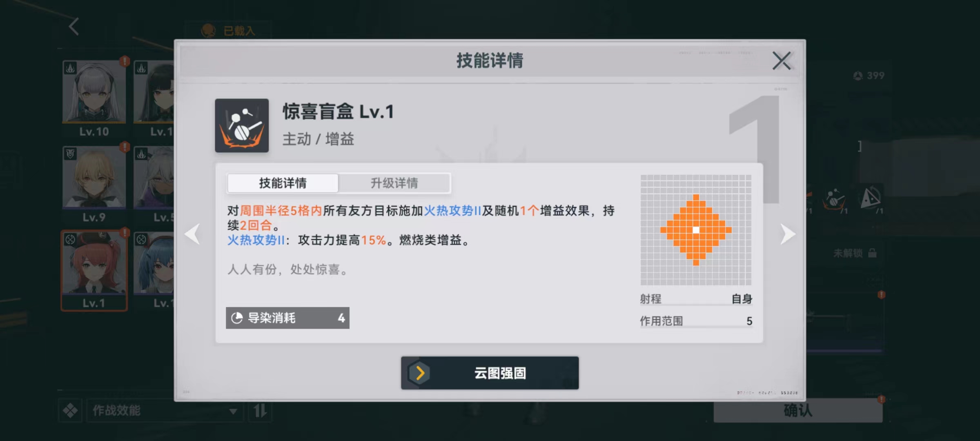Click the 导染消耗 cost icon
980x441 pixels.
click(237, 318)
